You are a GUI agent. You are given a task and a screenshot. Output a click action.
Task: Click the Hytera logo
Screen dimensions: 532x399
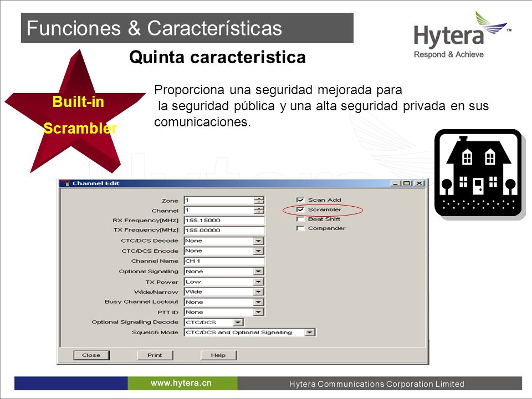click(462, 35)
